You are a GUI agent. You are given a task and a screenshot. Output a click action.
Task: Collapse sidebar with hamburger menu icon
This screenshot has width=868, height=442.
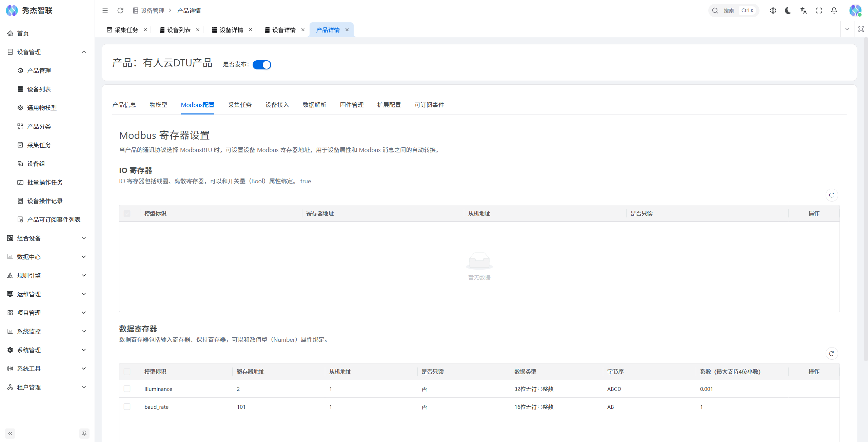pos(105,10)
